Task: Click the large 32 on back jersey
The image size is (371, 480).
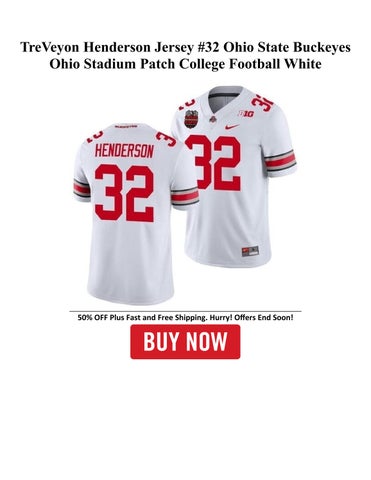Action: [x=124, y=192]
